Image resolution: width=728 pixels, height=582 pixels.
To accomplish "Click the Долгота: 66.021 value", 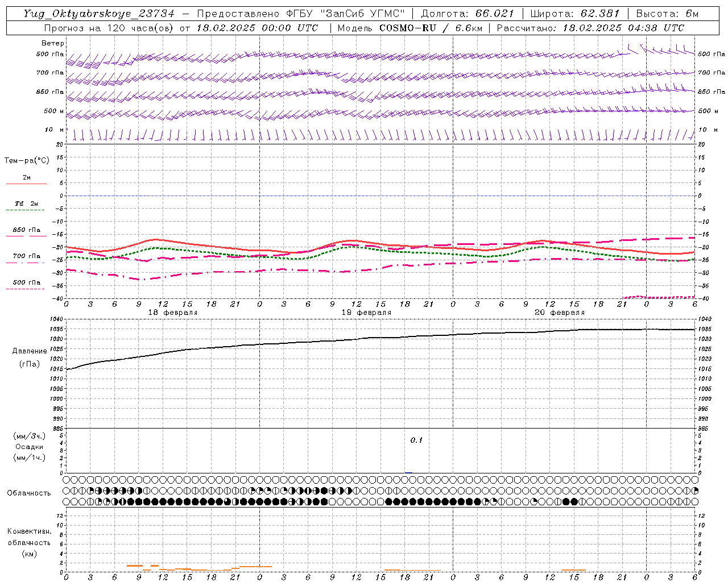I will click(x=468, y=14).
